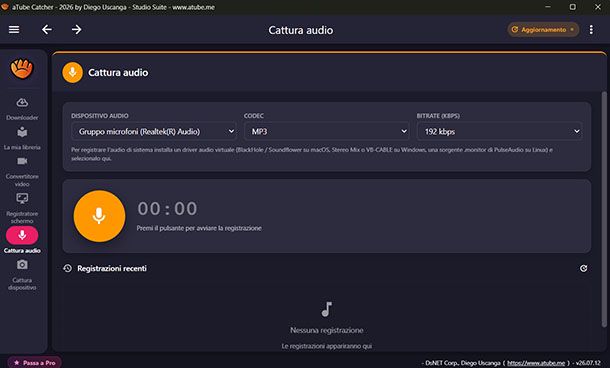Select the Cattura audio sidebar item
The image size is (610, 368).
(22, 240)
